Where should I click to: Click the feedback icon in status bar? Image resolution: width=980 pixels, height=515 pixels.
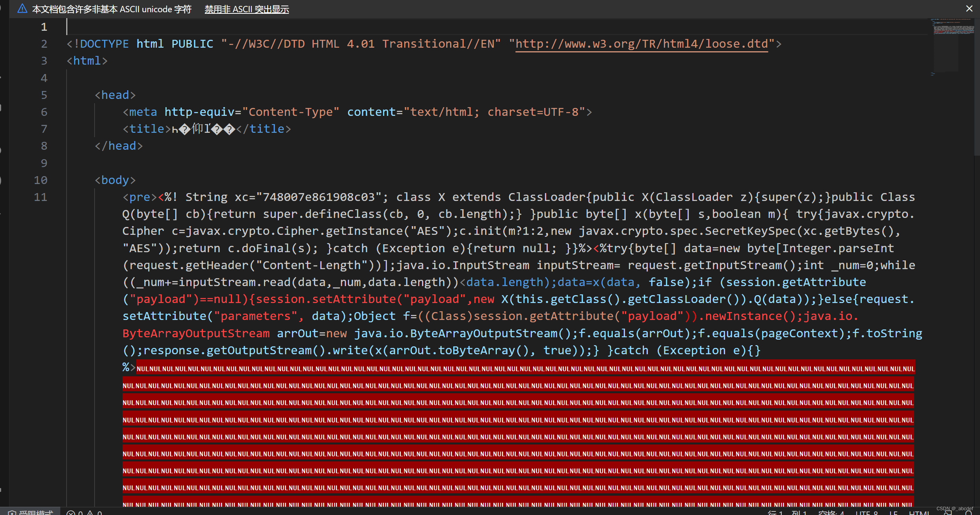948,513
